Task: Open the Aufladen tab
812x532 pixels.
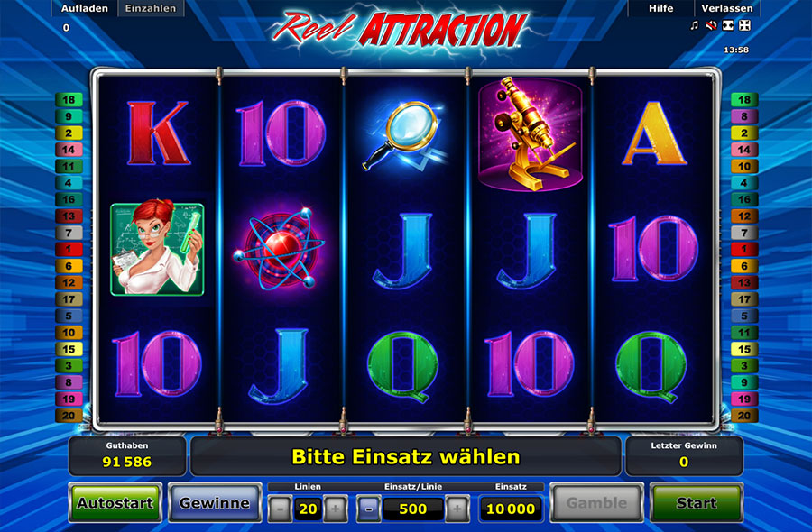Action: click(x=85, y=8)
